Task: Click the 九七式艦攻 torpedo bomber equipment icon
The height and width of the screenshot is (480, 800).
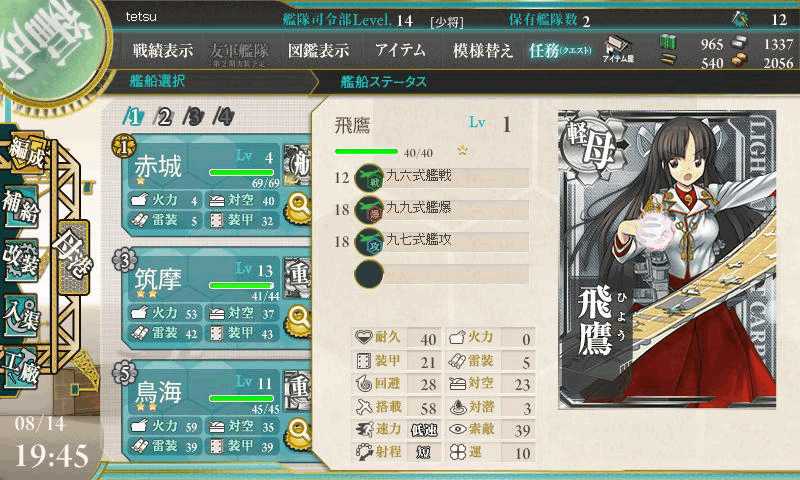Action: (x=369, y=241)
